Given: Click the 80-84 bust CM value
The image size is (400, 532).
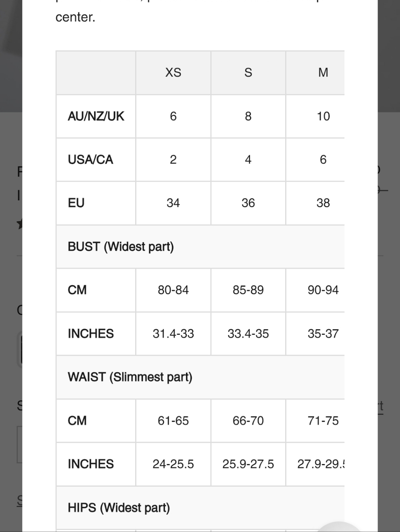Looking at the screenshot, I should (x=173, y=290).
